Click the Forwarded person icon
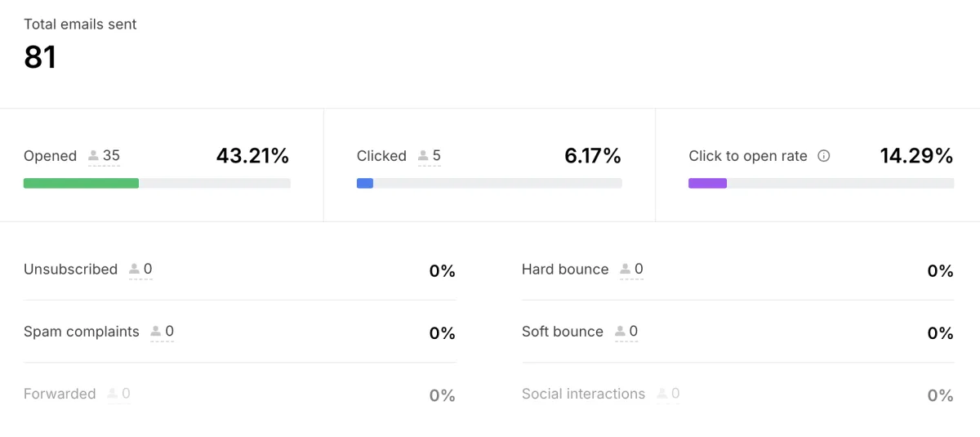 (112, 394)
